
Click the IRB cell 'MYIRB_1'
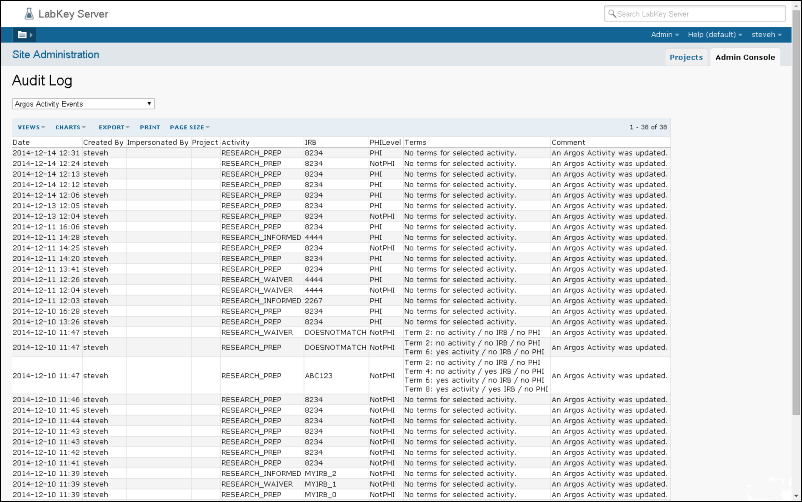320,484
